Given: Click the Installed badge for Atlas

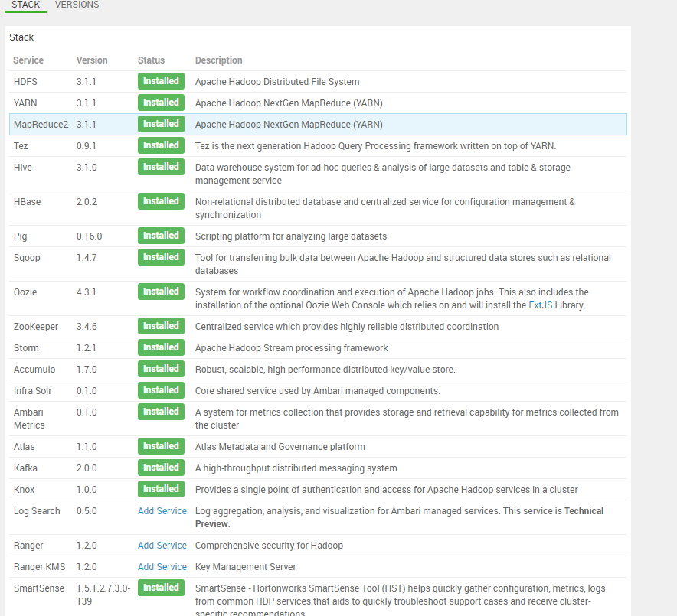Looking at the screenshot, I should pos(161,445).
